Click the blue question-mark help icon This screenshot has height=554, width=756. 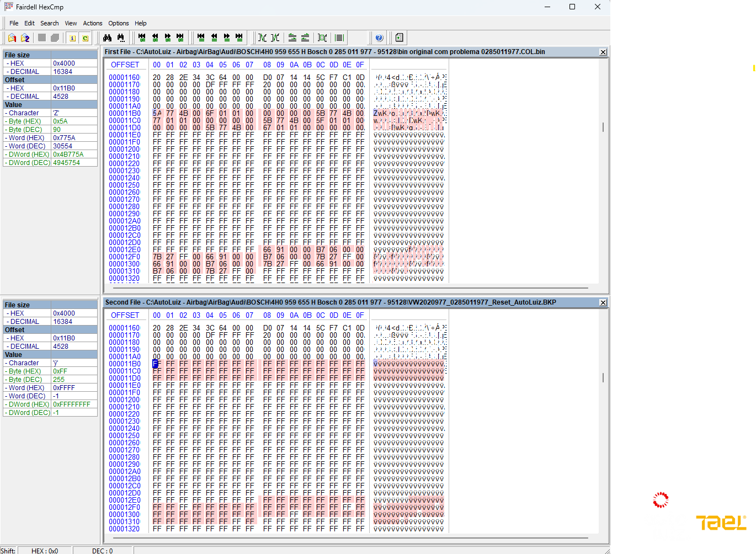[379, 38]
